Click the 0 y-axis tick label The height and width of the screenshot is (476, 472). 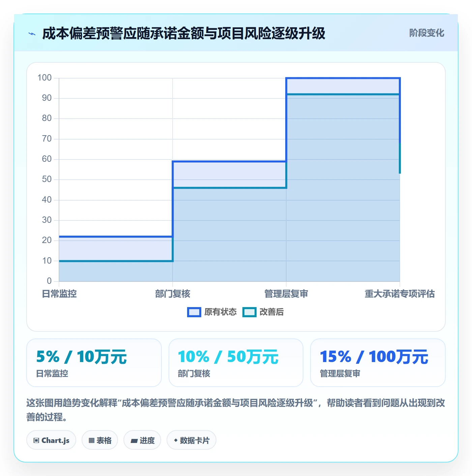[49, 281]
